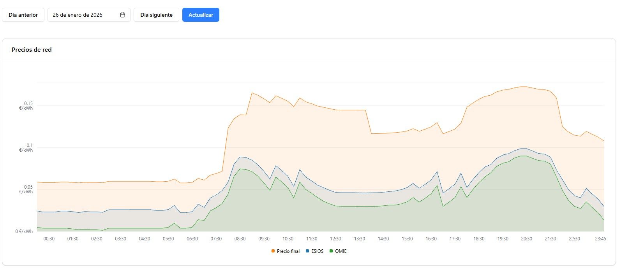The width and height of the screenshot is (644, 268).
Task: Click the 0.15 €/kWh axis label
Action: tap(26, 106)
